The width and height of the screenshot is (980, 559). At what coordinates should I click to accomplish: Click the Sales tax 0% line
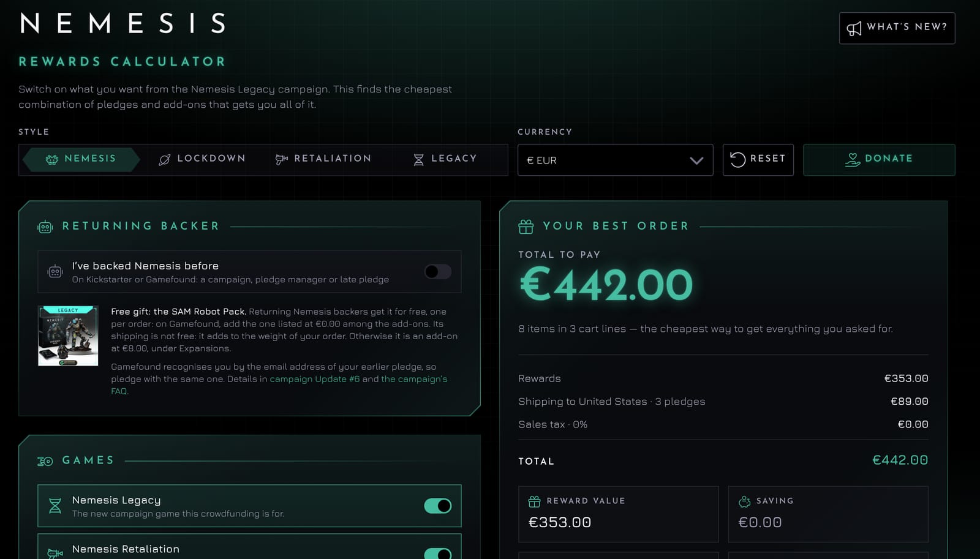pyautogui.click(x=723, y=424)
